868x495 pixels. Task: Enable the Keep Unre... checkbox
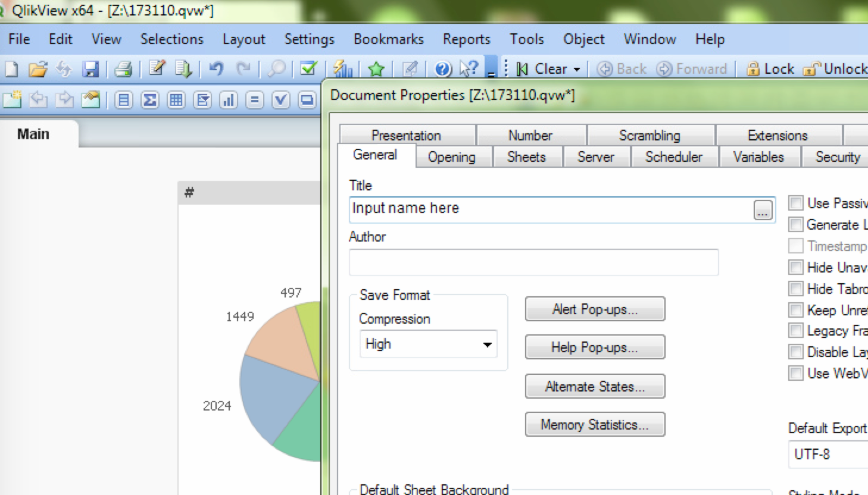pyautogui.click(x=796, y=310)
